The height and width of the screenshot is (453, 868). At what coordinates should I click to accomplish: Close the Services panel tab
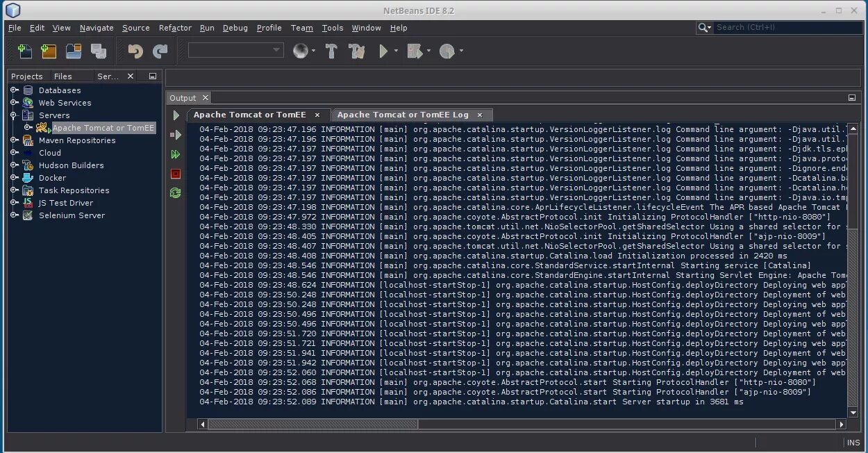pyautogui.click(x=131, y=76)
